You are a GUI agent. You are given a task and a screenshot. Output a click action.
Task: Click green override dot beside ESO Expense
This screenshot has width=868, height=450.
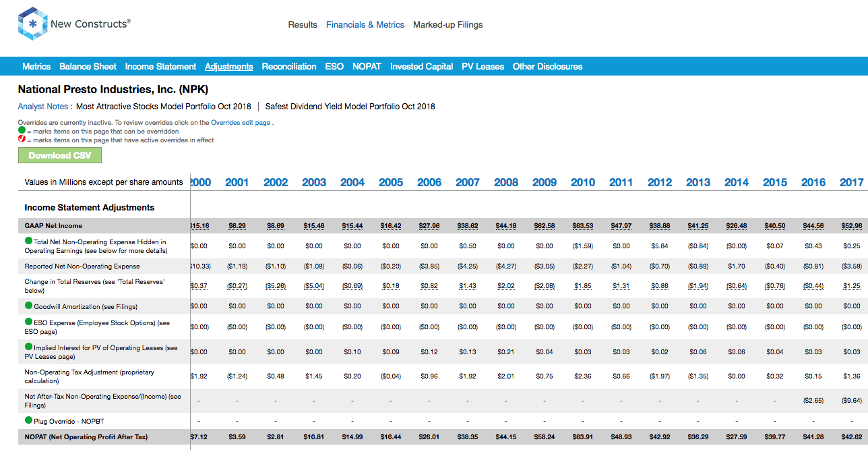tap(28, 322)
